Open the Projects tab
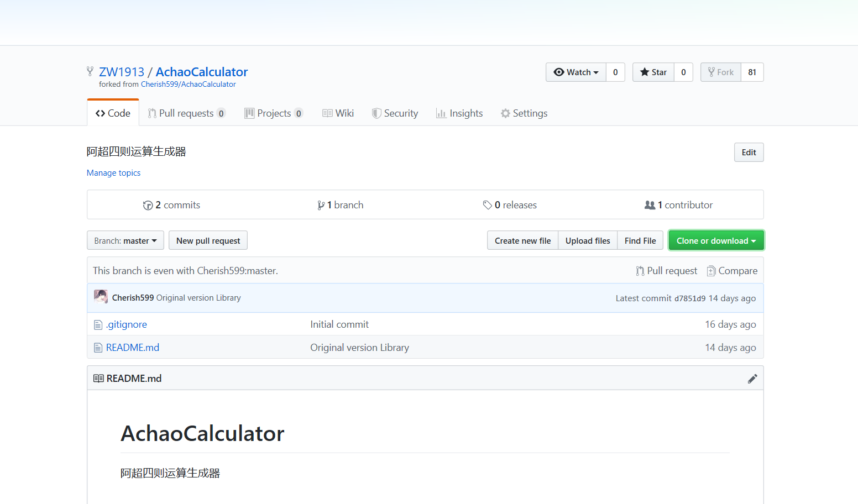 (x=274, y=113)
